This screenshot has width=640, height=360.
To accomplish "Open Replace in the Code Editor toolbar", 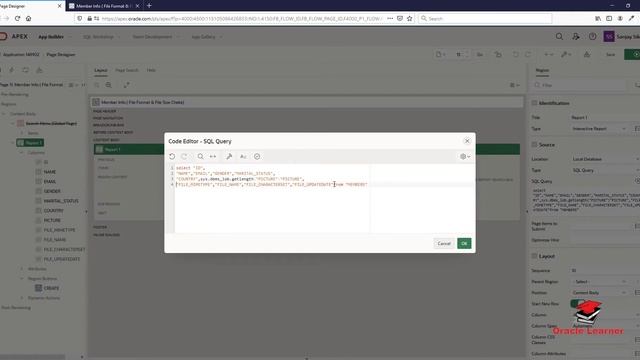I will point(213,156).
